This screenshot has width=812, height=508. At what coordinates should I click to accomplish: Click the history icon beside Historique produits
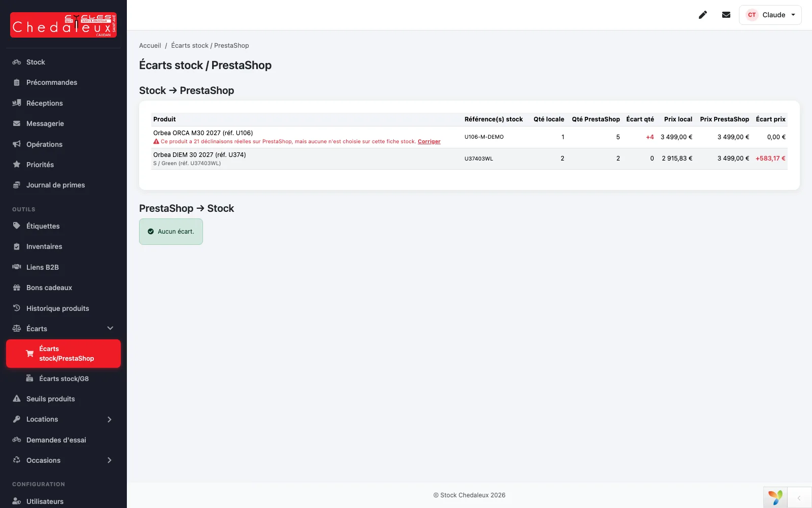point(17,308)
